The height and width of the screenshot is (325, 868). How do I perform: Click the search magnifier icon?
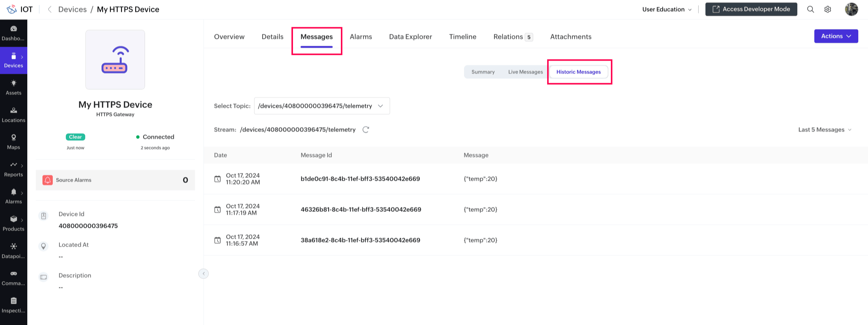(810, 9)
